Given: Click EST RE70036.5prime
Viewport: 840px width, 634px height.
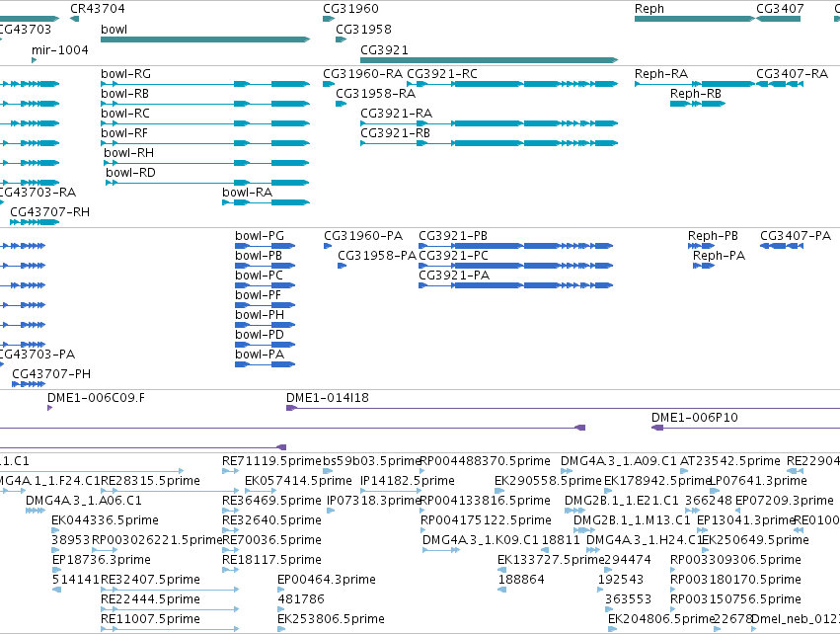Looking at the screenshot, I should pos(231,550).
